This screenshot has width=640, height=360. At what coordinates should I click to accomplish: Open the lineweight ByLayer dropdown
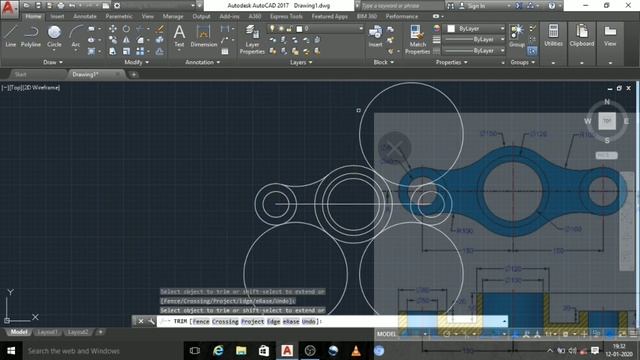pyautogui.click(x=474, y=40)
